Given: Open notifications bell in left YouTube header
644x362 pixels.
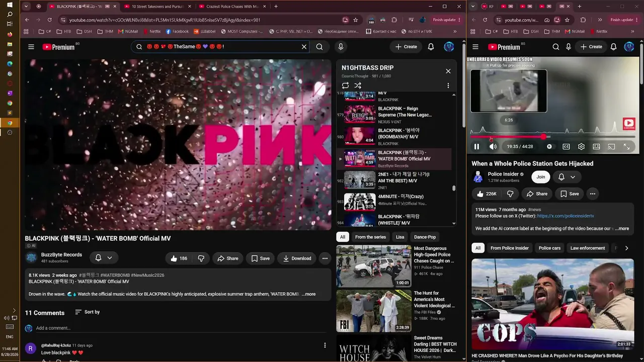Looking at the screenshot, I should coord(431,47).
